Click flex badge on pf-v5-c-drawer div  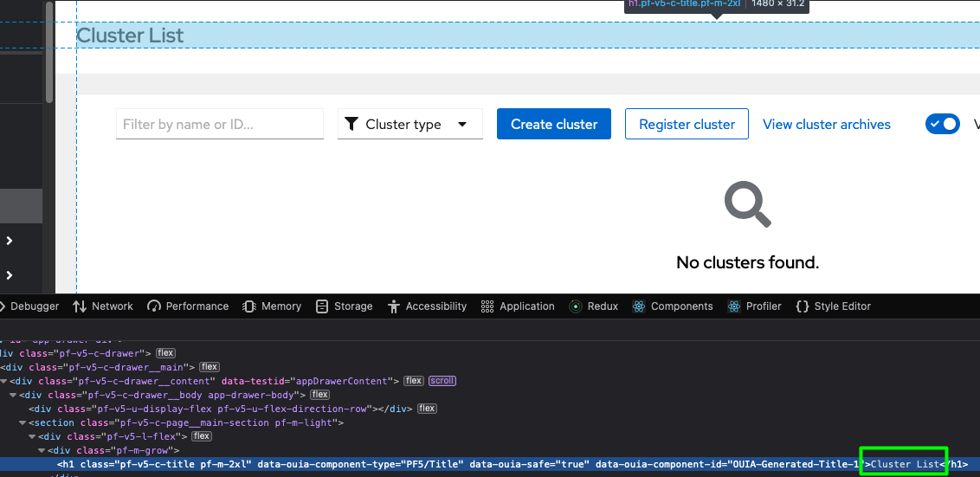(165, 353)
